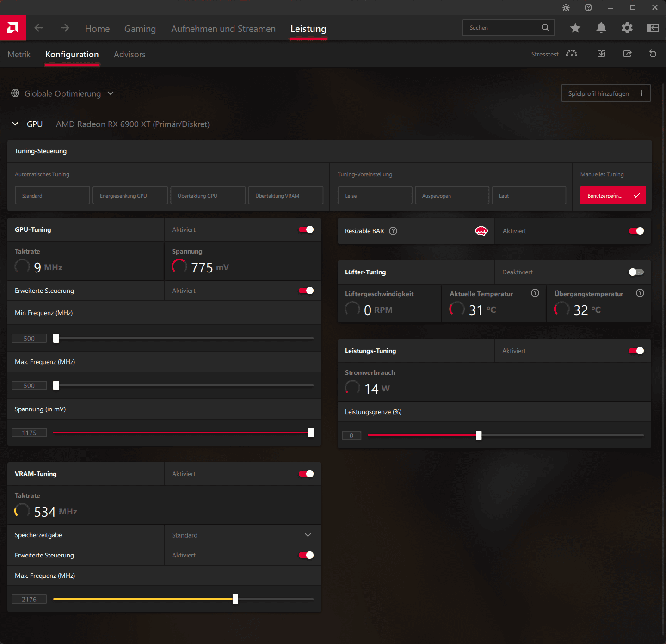
Task: Click the Stresstest label
Action: 545,54
